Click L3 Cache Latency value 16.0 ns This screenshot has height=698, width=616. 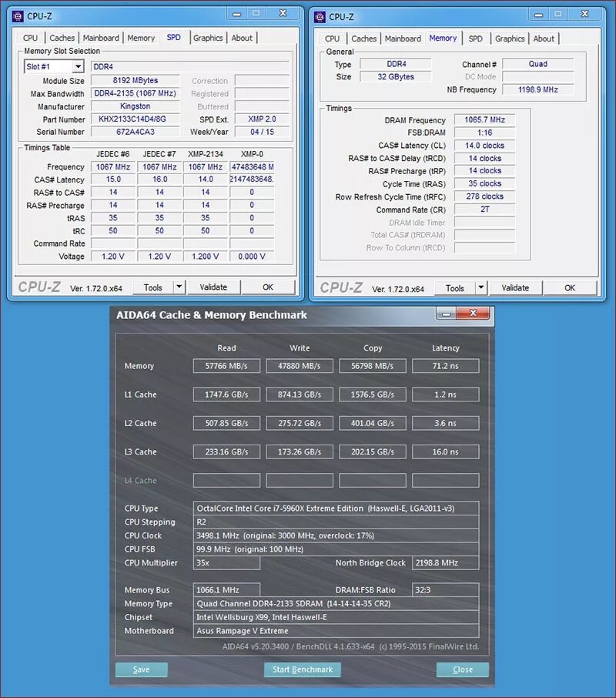point(445,451)
